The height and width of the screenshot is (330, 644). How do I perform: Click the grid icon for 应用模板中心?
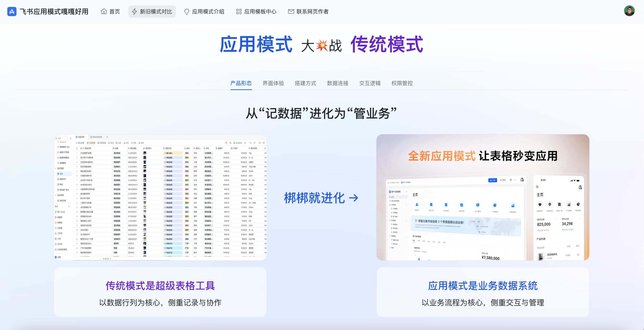click(x=239, y=11)
